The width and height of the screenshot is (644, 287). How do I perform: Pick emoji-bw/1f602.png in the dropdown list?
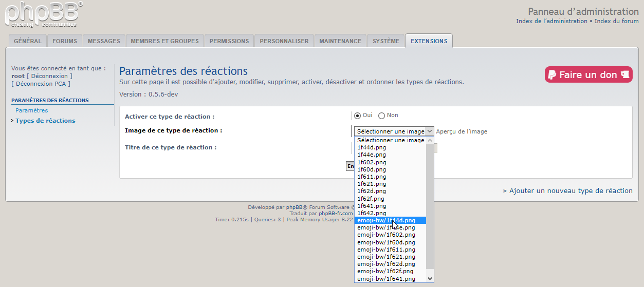tap(386, 235)
